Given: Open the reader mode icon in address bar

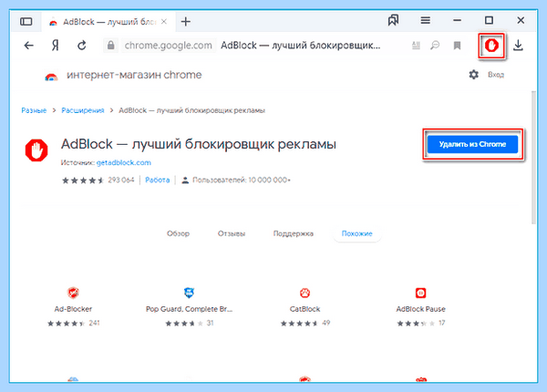Looking at the screenshot, I should click(416, 46).
